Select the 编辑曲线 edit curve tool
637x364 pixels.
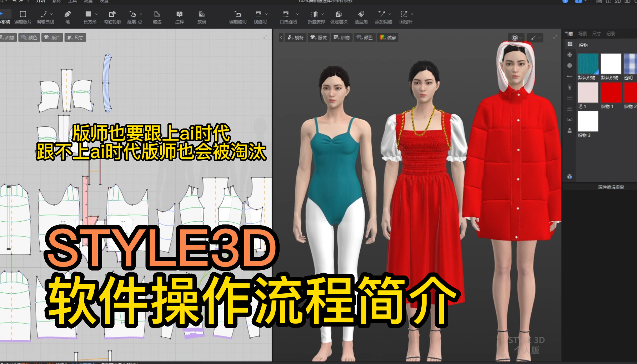[x=45, y=17]
